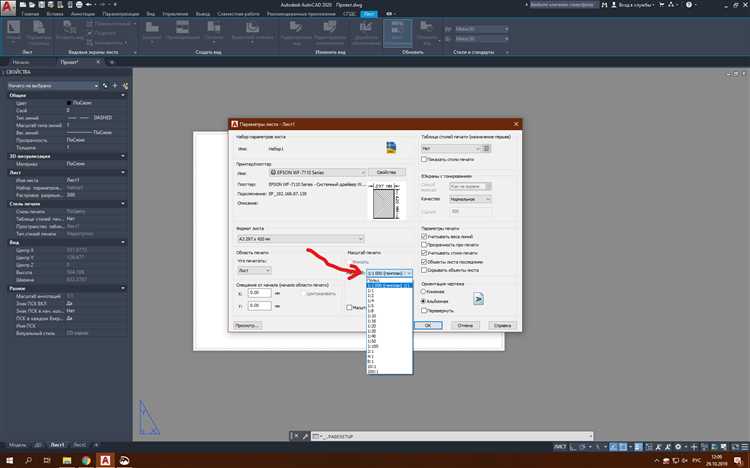Click the 'Просмотр...' button
Viewport: 750px width, 468px height.
coord(248,325)
